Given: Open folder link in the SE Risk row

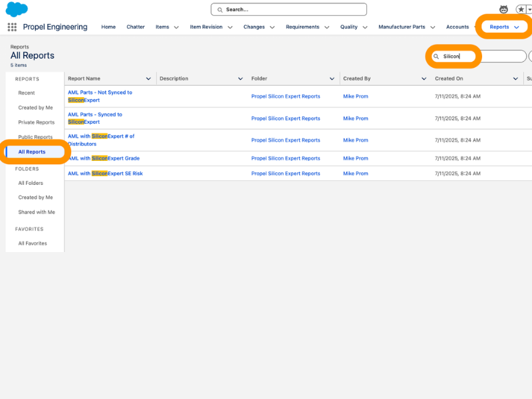Looking at the screenshot, I should click(286, 174).
